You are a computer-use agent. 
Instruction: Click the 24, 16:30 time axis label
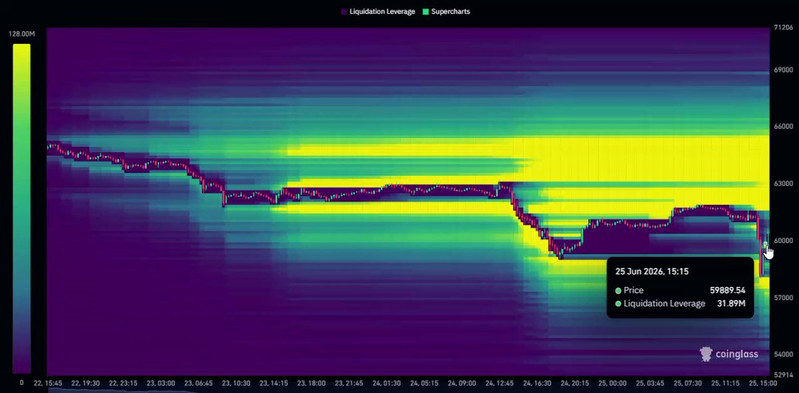pyautogui.click(x=537, y=383)
